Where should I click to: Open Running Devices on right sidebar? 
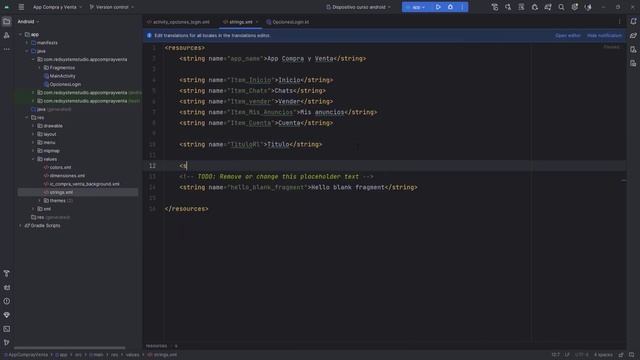[633, 63]
